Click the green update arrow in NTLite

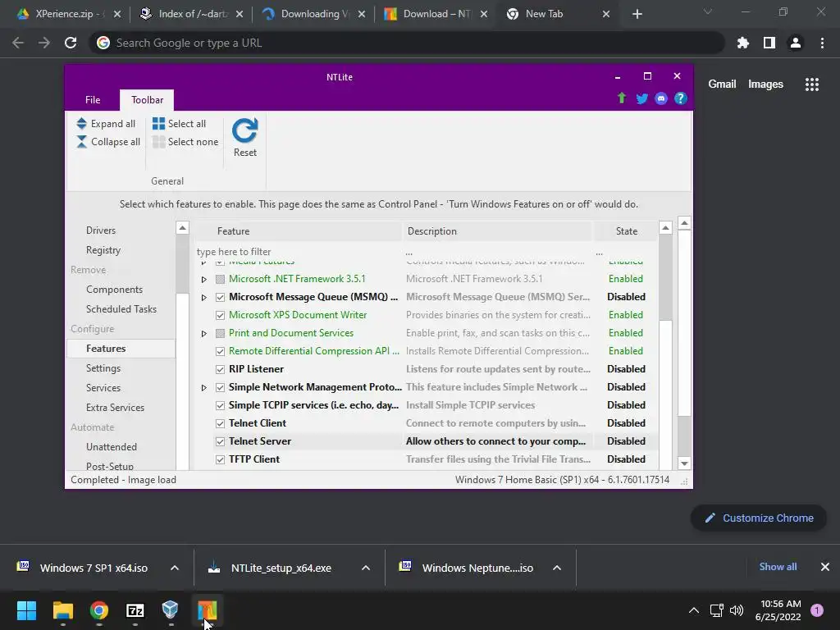[x=622, y=98]
